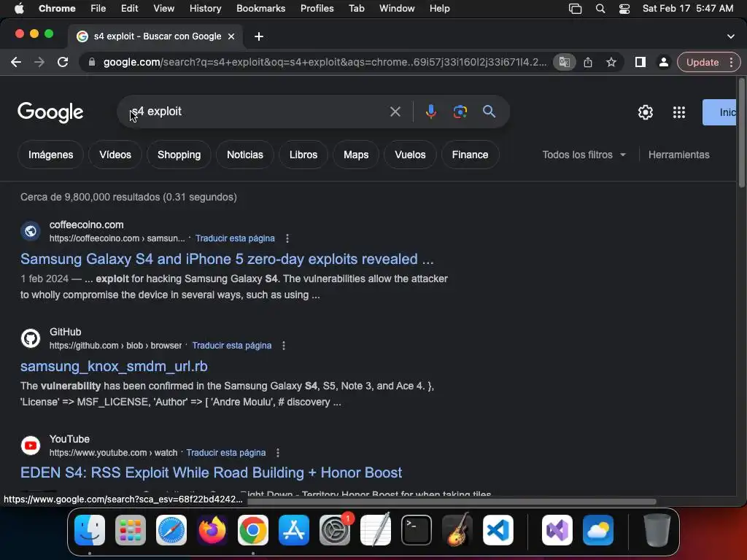Select the Vídeos filter tab

[x=115, y=155]
